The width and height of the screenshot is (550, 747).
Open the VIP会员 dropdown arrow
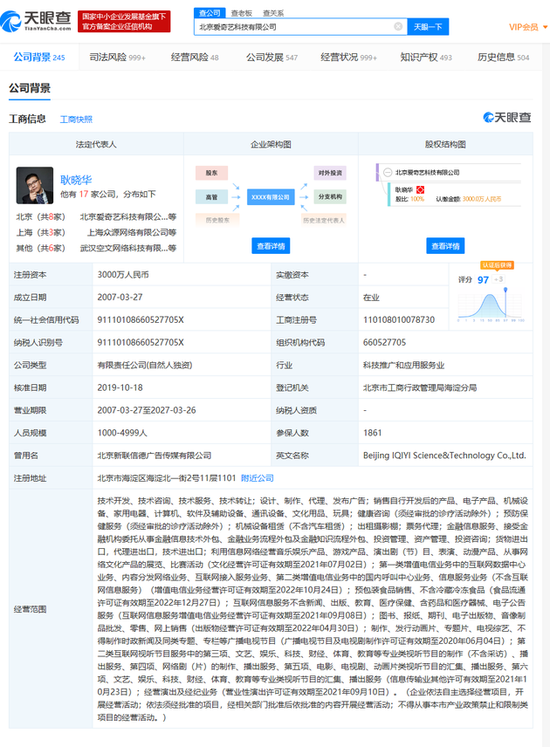545,27
